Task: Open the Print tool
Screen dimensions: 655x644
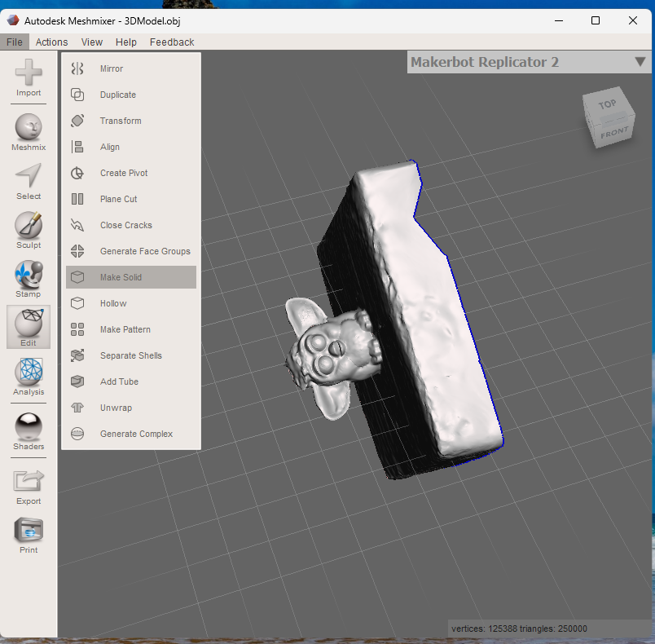Action: point(29,536)
